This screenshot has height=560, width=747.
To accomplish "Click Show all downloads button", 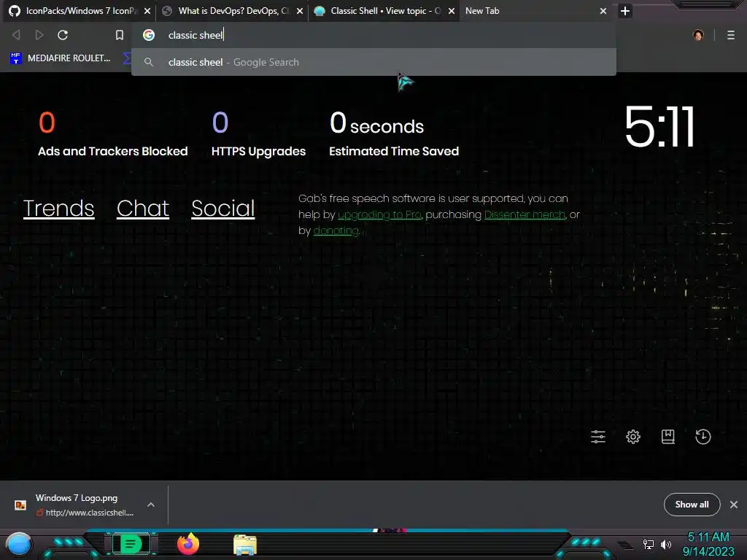I will point(692,505).
